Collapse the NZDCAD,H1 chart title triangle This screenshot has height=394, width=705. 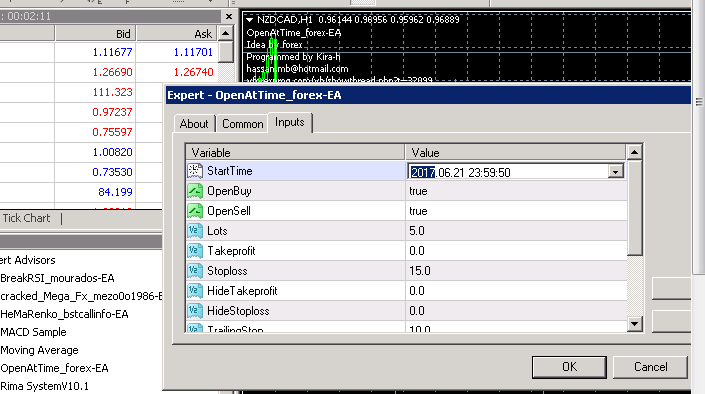(249, 20)
